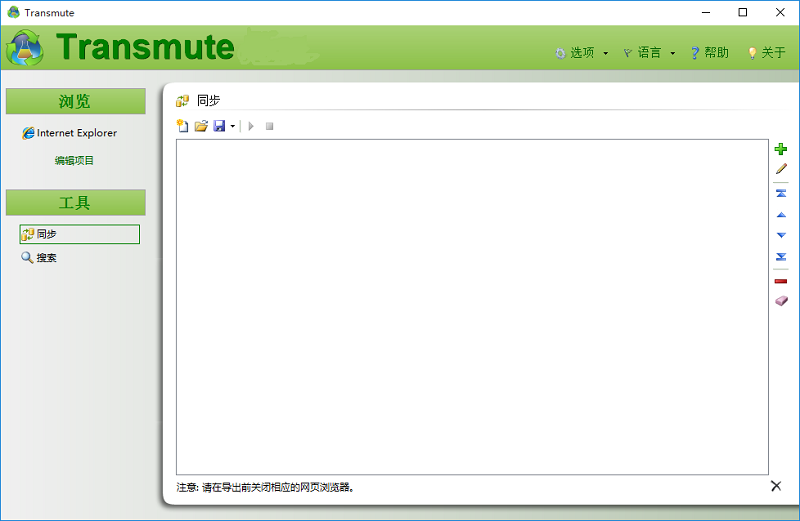The height and width of the screenshot is (521, 800).
Task: Save the sync project with floppy icon
Action: pos(219,126)
